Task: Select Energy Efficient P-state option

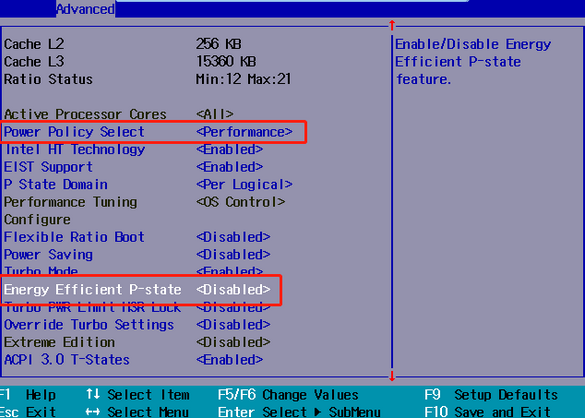Action: tap(93, 290)
